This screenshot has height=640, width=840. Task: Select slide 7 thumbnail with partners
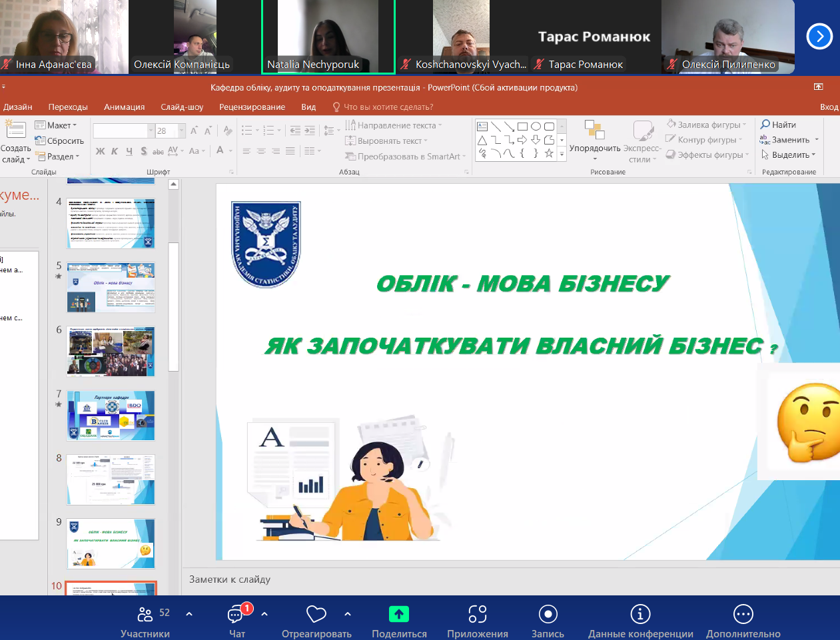(111, 416)
